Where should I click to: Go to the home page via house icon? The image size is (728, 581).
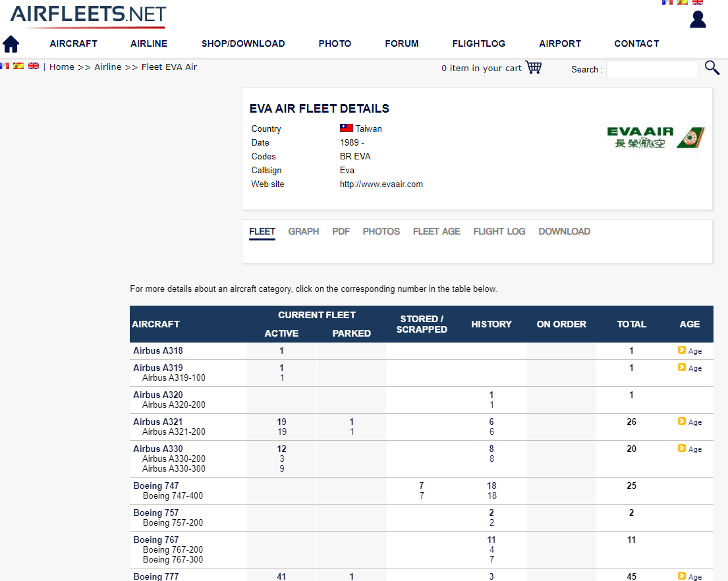[11, 44]
